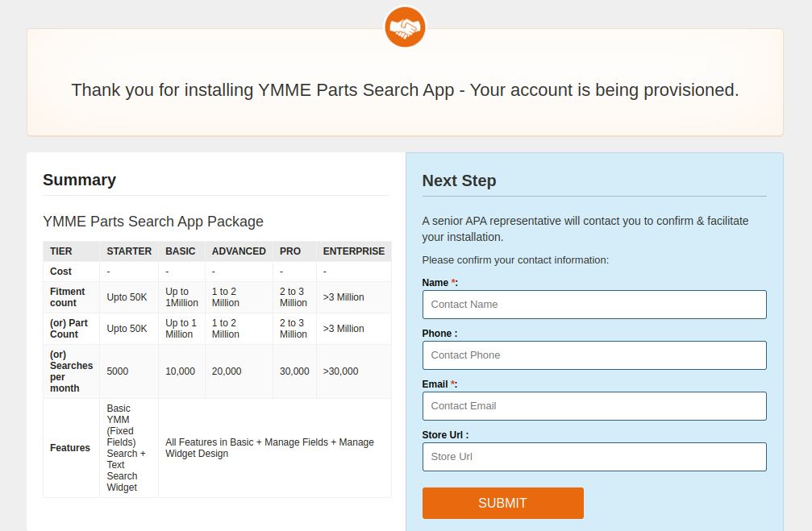Click the senior APA representative paragraph

coord(585,229)
